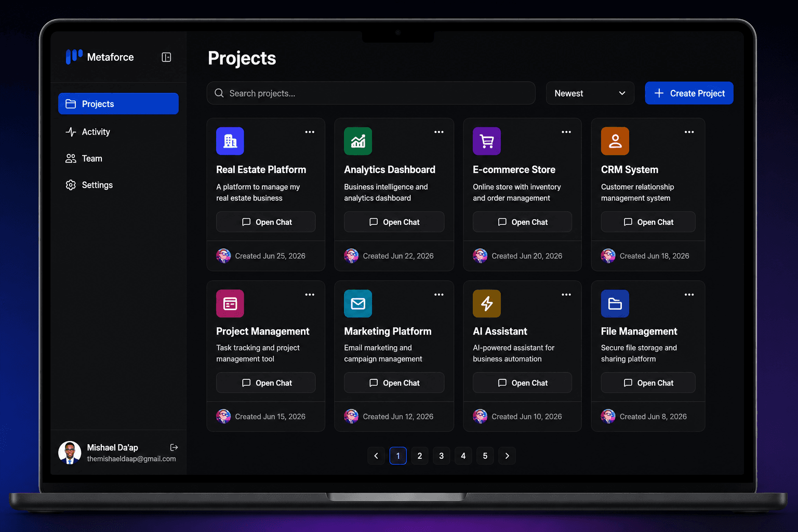Open Chat for E-commerce Store
The width and height of the screenshot is (798, 532).
523,222
